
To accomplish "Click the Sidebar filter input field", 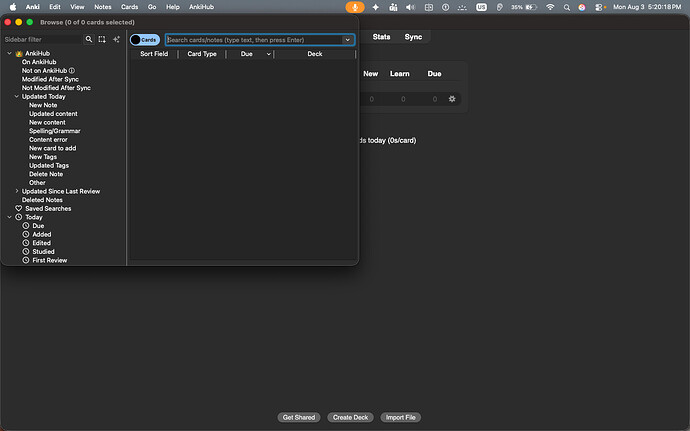I will click(42, 39).
